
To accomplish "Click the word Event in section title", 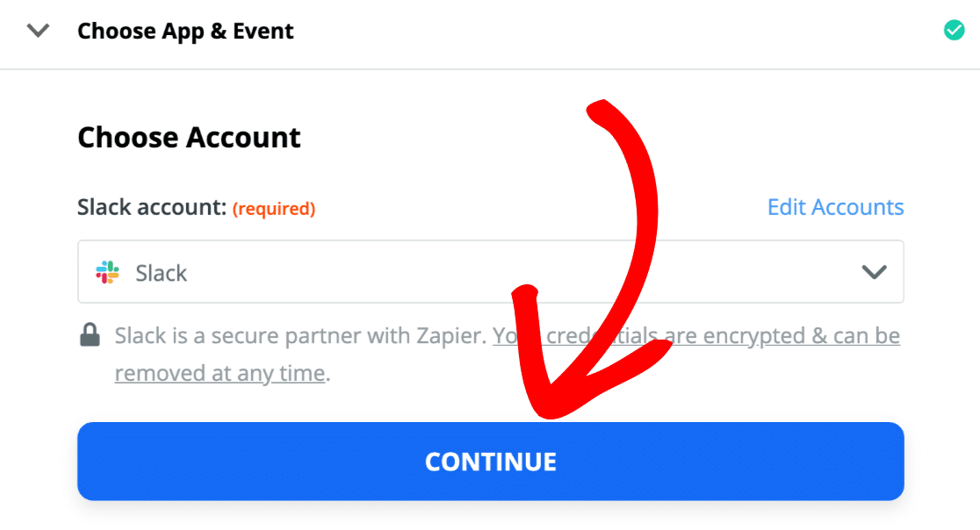I will [x=263, y=32].
